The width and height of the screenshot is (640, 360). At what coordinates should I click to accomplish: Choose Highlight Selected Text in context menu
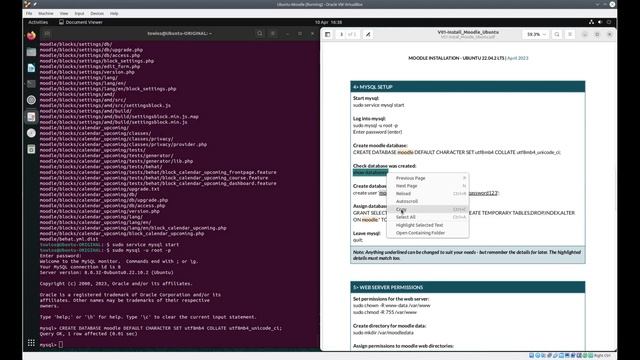pyautogui.click(x=428, y=225)
